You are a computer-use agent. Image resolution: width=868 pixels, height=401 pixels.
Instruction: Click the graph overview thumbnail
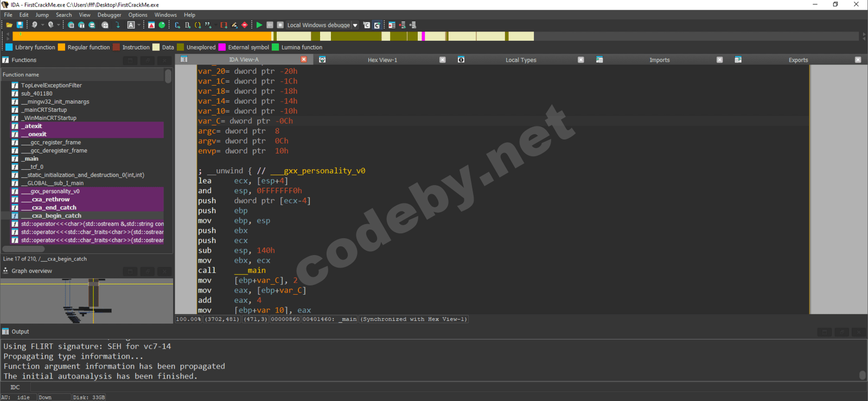[87, 301]
